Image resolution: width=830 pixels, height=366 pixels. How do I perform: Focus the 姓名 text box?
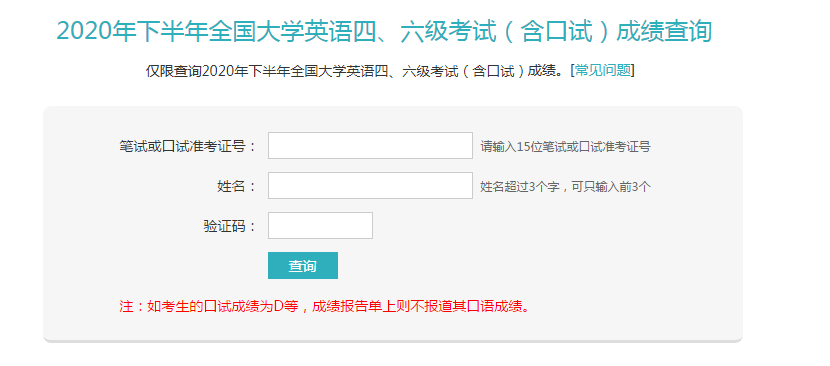[x=370, y=185]
